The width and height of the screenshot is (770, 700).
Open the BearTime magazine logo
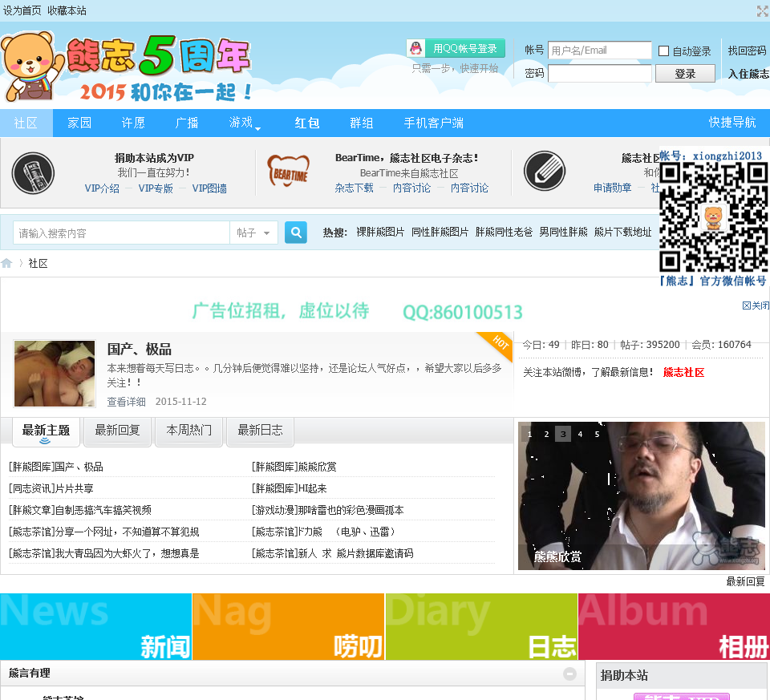click(289, 171)
